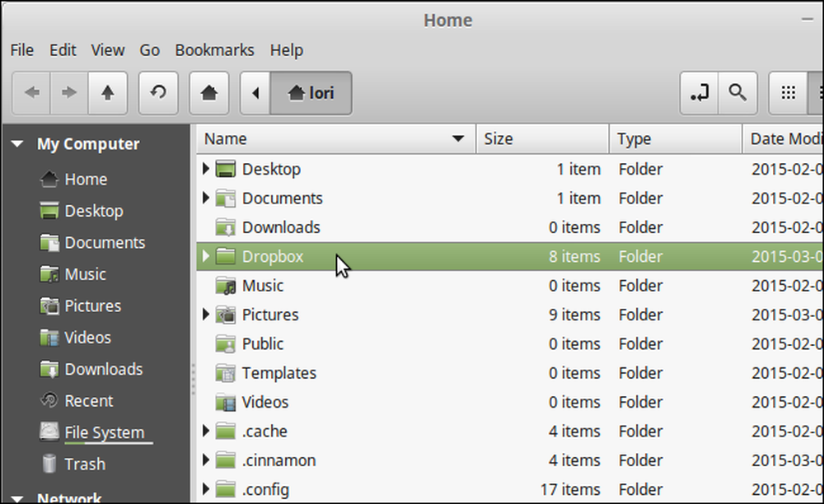The height and width of the screenshot is (504, 824).
Task: Expand the Documents folder row
Action: point(205,198)
